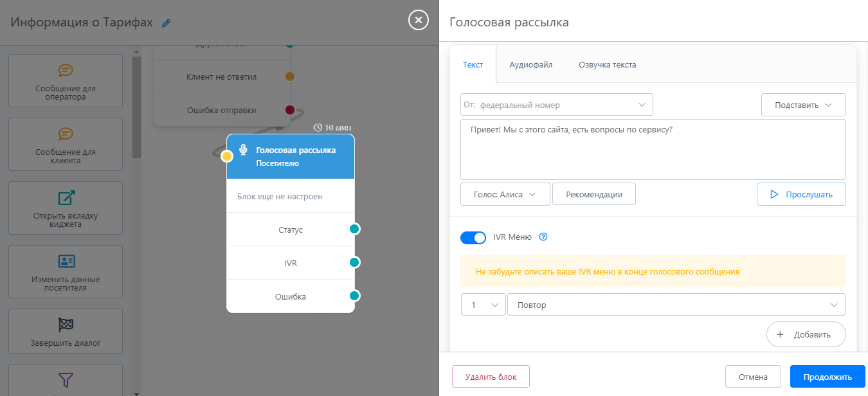Select the 'Завершить диалог' flag icon

[x=66, y=325]
